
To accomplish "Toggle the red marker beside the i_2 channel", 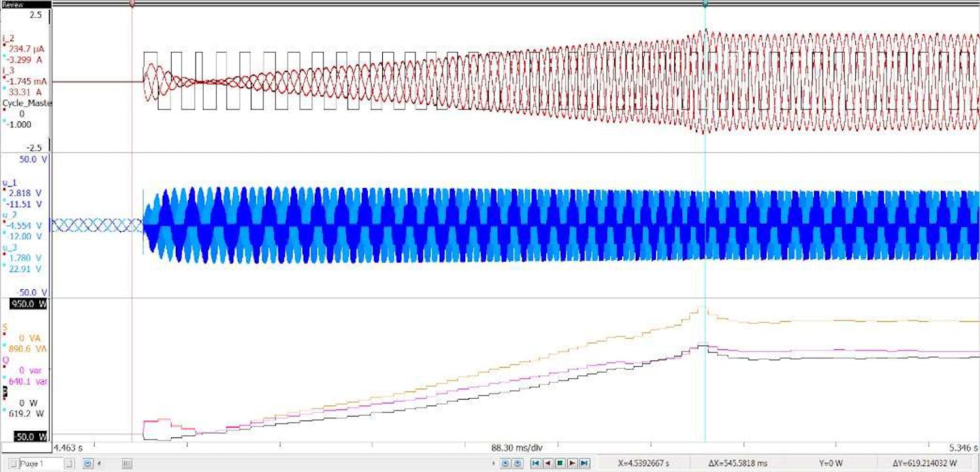I will 4,44.
